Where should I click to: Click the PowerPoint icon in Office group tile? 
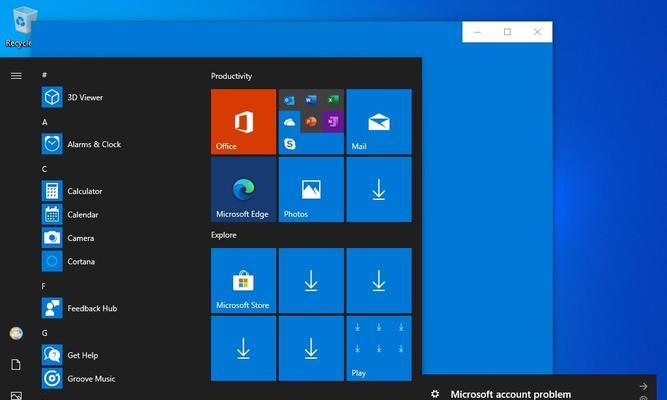click(x=311, y=122)
